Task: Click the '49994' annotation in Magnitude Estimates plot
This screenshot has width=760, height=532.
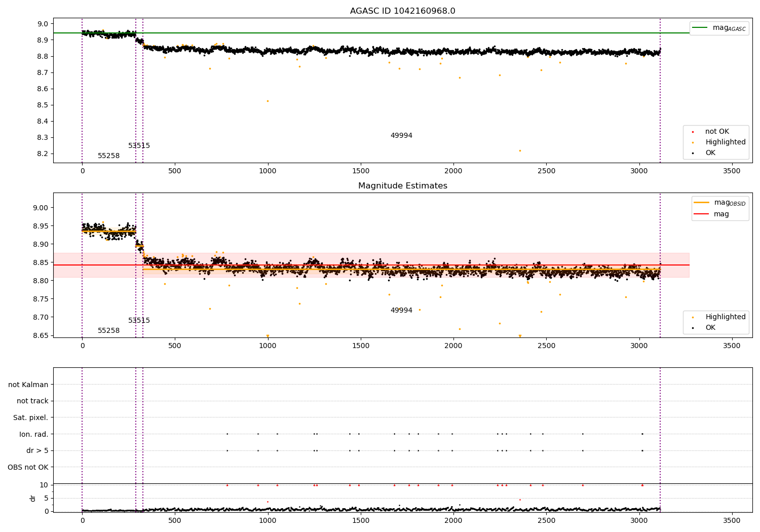Action: coord(401,311)
